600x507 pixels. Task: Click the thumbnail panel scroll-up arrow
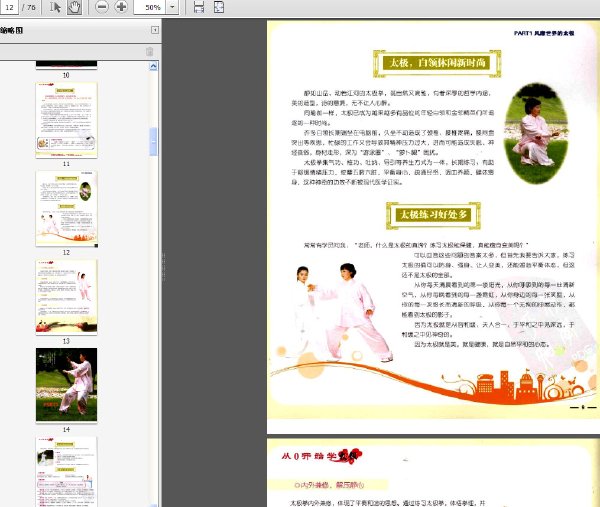pos(153,66)
